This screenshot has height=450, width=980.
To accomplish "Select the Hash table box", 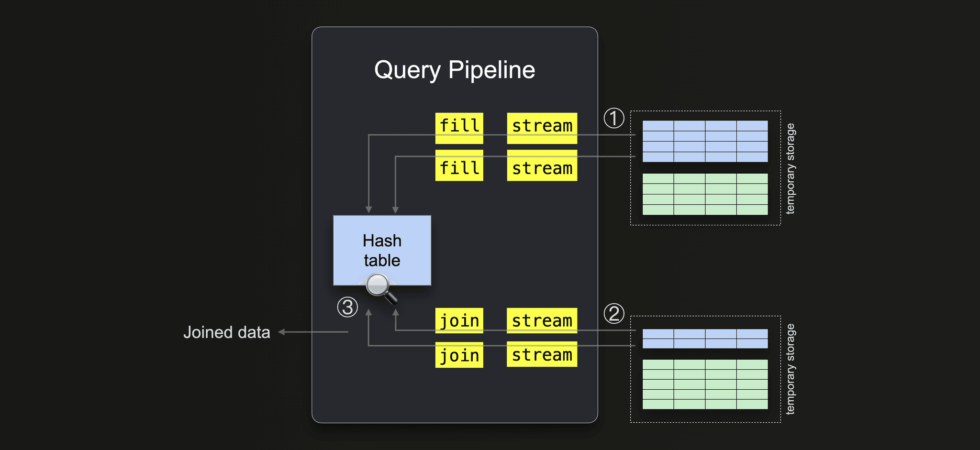I will (x=382, y=250).
